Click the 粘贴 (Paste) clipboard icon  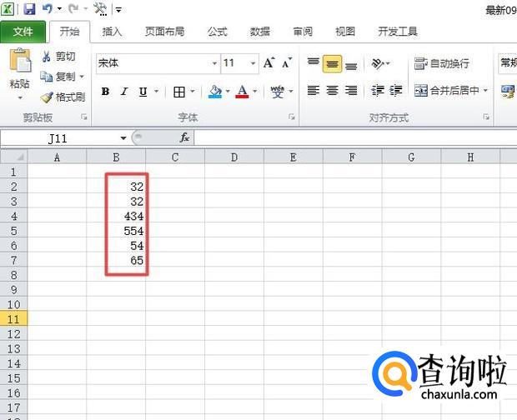[20, 60]
